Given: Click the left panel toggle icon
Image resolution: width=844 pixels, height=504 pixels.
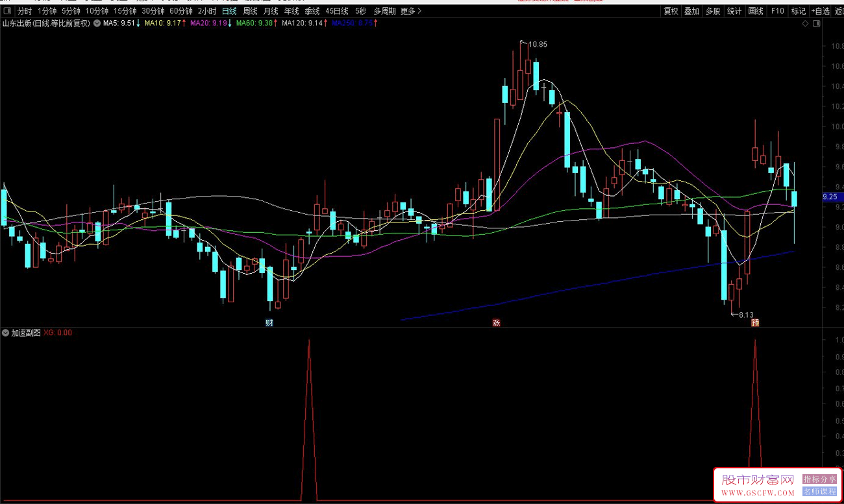Looking at the screenshot, I should tap(7, 11).
